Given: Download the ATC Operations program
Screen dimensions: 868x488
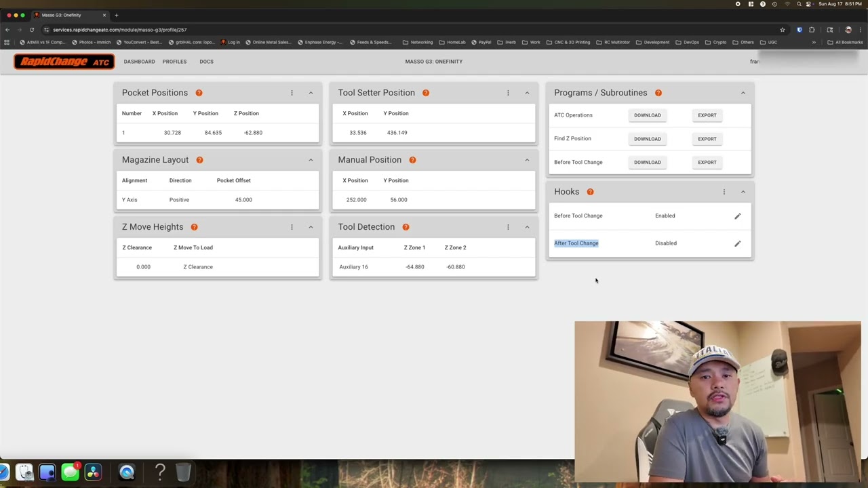Looking at the screenshot, I should [x=648, y=115].
